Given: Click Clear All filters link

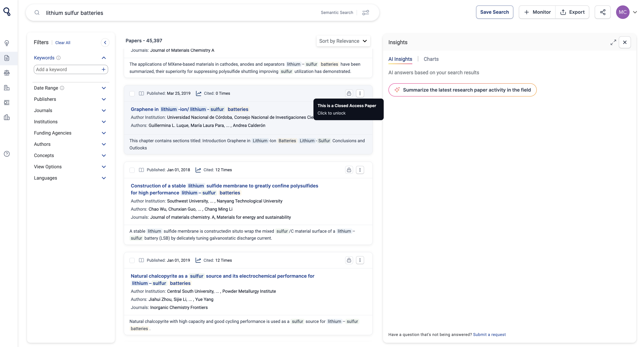Looking at the screenshot, I should coord(63,43).
